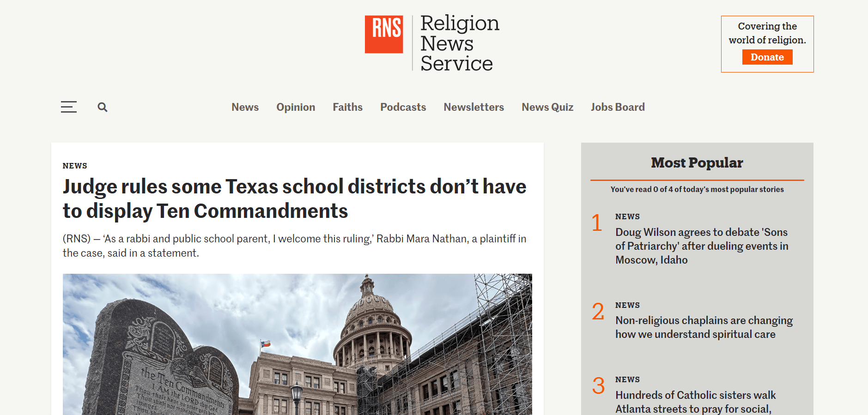Viewport: 868px width, 415px height.
Task: Open the Faiths navigation item
Action: coord(347,107)
